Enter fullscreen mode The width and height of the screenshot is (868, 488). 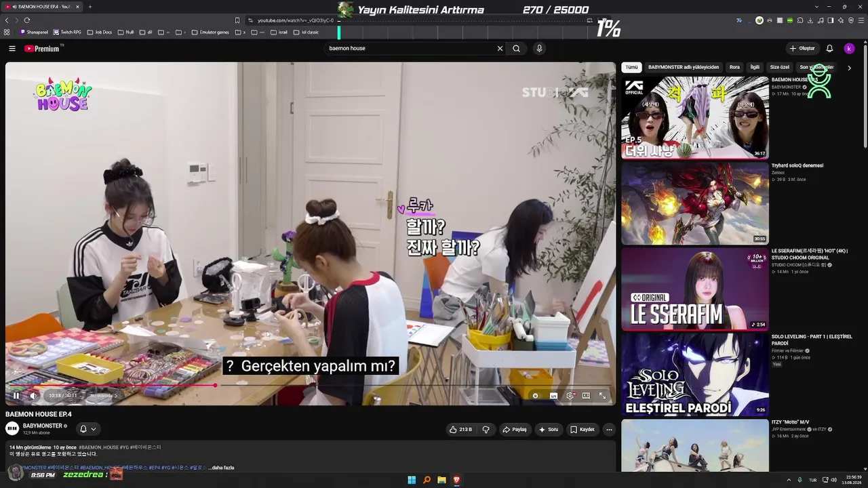(602, 396)
